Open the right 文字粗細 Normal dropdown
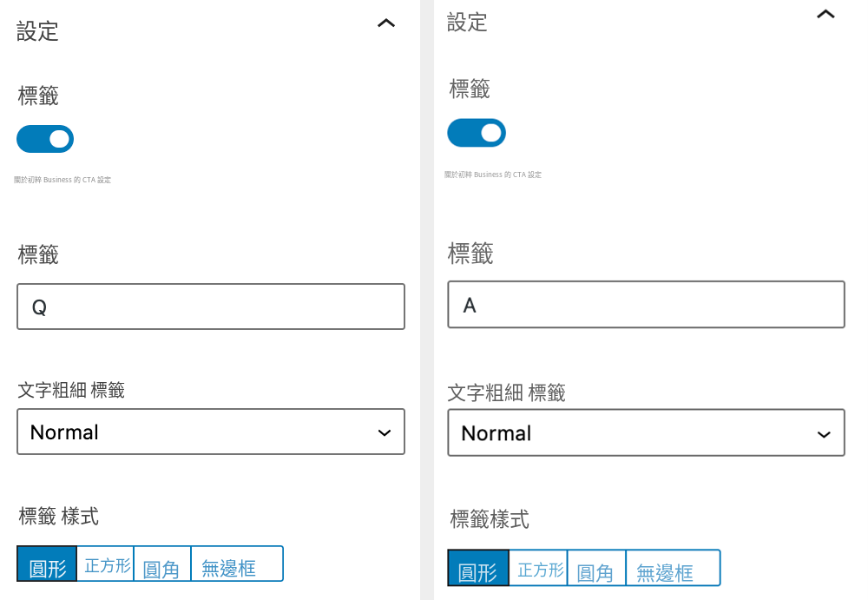 tap(646, 432)
